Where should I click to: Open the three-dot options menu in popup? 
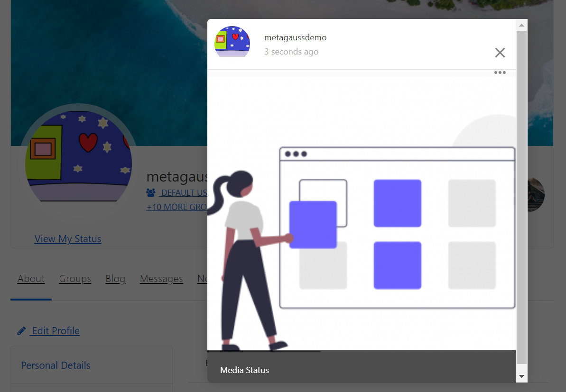pos(500,73)
